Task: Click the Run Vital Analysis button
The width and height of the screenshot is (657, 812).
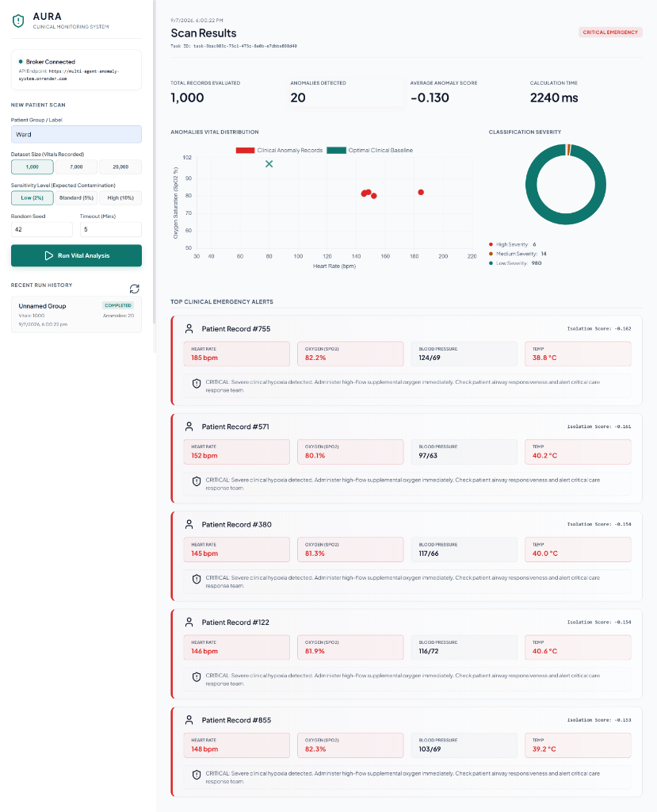Action: pyautogui.click(x=76, y=256)
